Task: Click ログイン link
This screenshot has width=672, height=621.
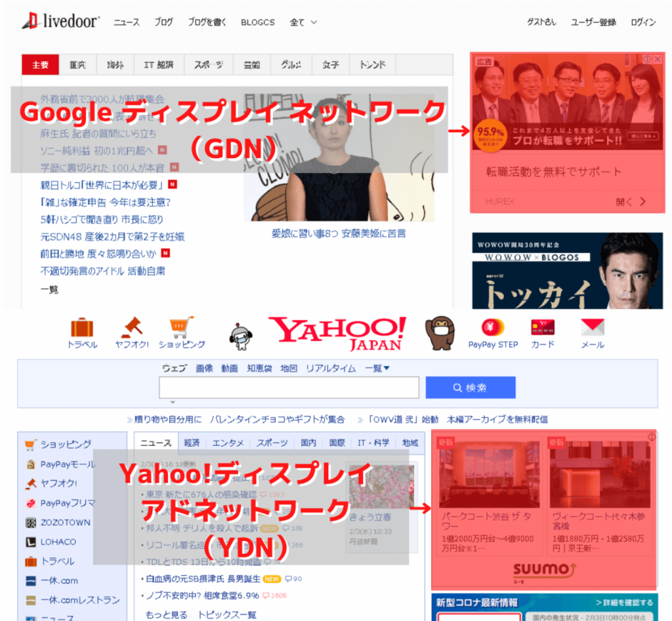Action: pyautogui.click(x=643, y=22)
